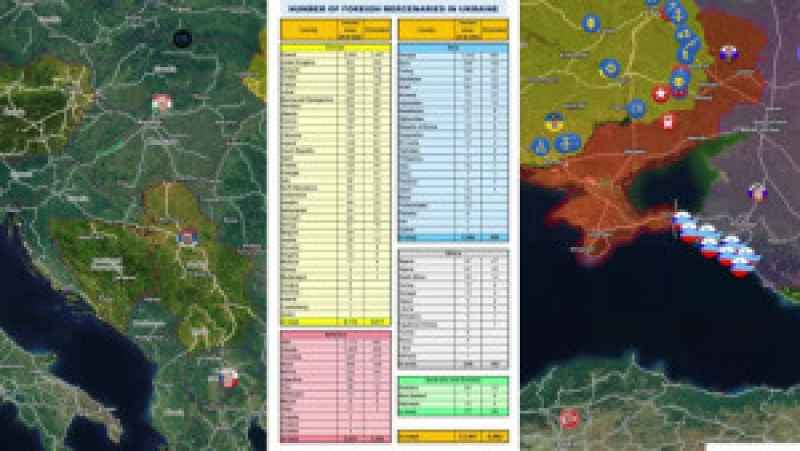Image resolution: width=800 pixels, height=451 pixels.
Task: Click the table title about foreign mercenaries in Ukraine
Action: click(x=393, y=8)
